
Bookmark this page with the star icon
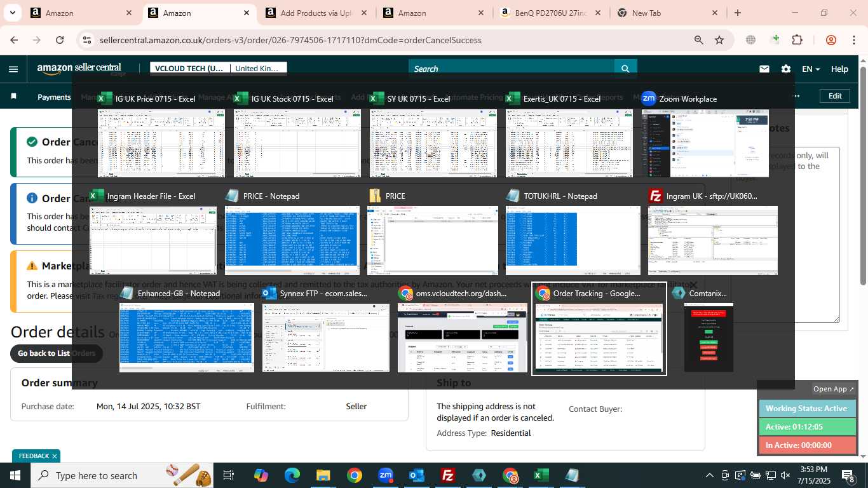pyautogui.click(x=719, y=40)
